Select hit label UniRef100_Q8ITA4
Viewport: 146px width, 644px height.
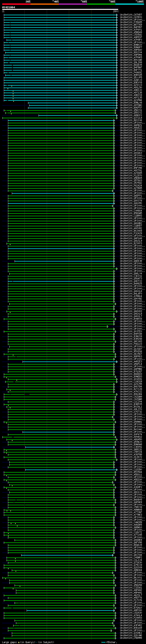pos(131,555)
